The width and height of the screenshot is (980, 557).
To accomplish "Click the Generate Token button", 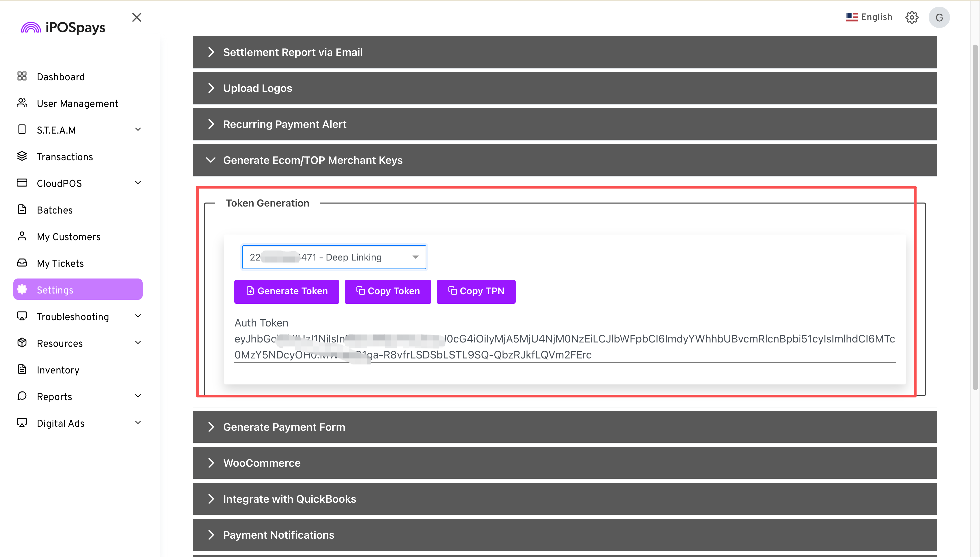I will tap(286, 291).
